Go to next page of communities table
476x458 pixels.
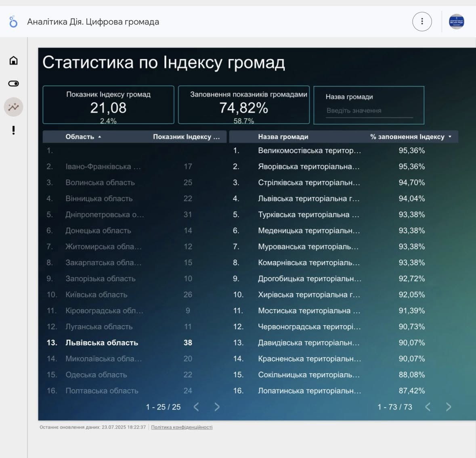click(x=448, y=407)
